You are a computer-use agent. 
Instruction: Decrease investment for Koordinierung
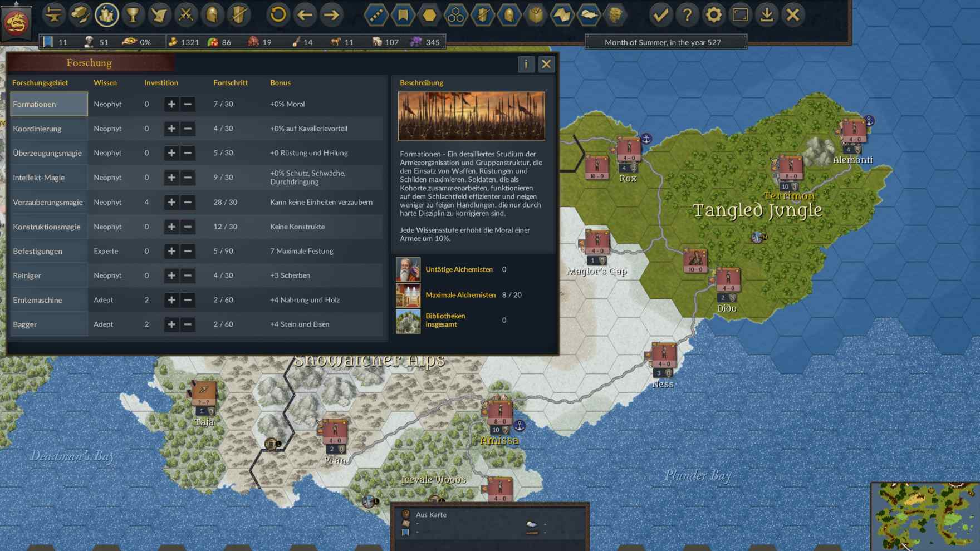click(188, 129)
